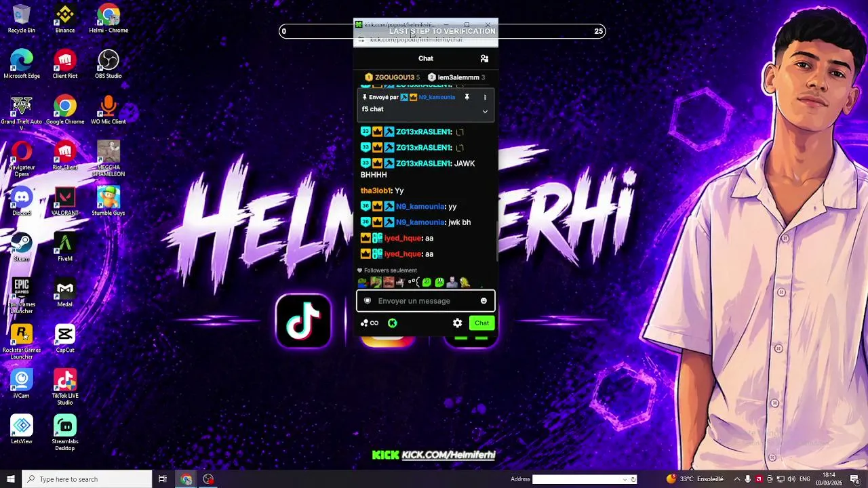868x488 pixels.
Task: Open chat settings gear
Action: (x=458, y=323)
